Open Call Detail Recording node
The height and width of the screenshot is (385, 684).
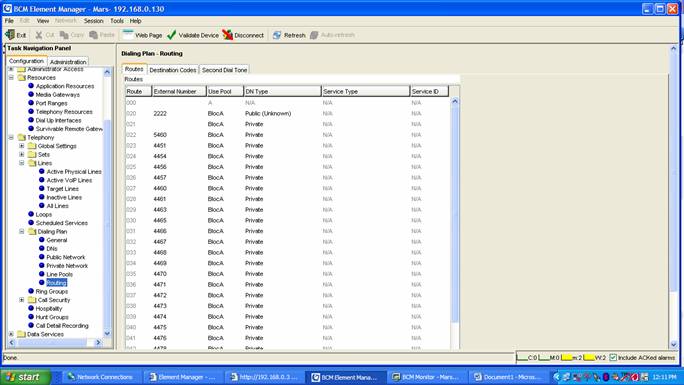tap(62, 326)
